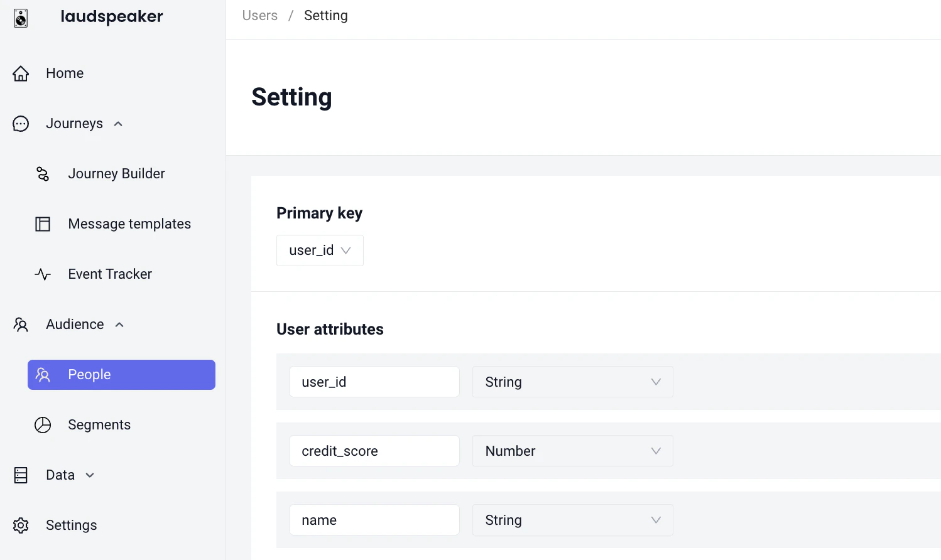Click the Setting breadcrumb entry
The width and height of the screenshot is (941, 560).
click(x=325, y=15)
